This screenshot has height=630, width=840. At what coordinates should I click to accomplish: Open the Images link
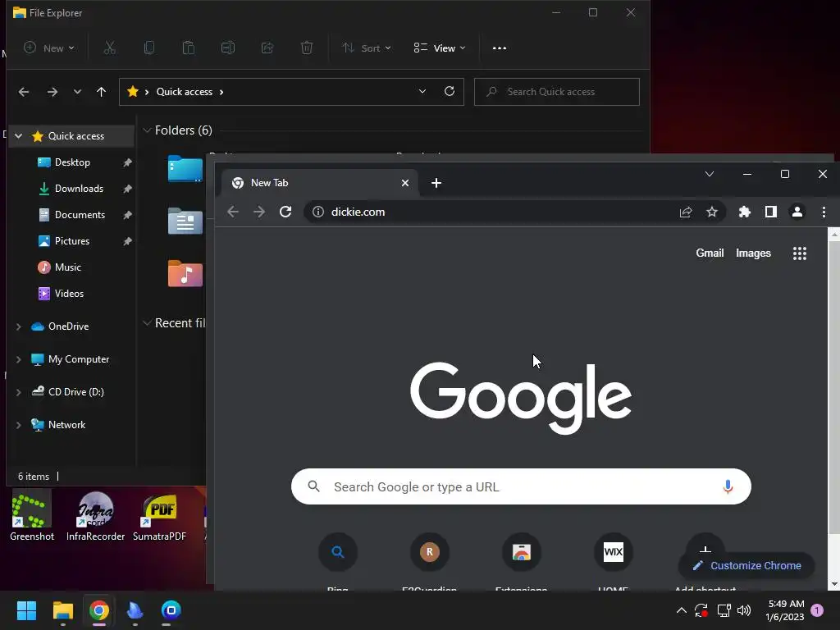click(x=753, y=253)
